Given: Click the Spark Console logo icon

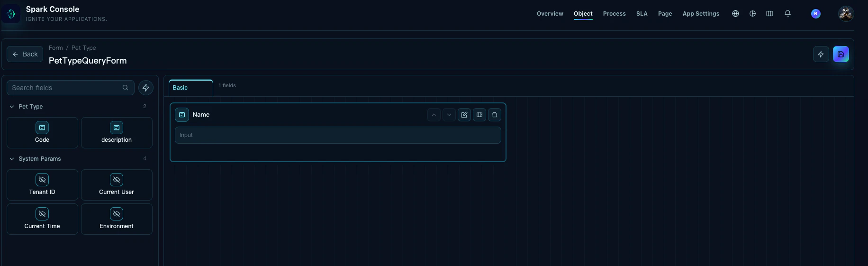Looking at the screenshot, I should click(x=11, y=14).
